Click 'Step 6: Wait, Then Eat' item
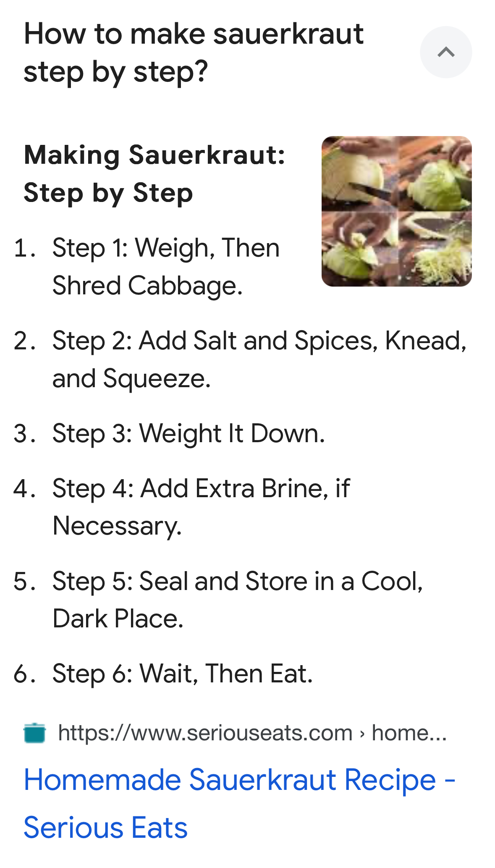 pos(183,674)
